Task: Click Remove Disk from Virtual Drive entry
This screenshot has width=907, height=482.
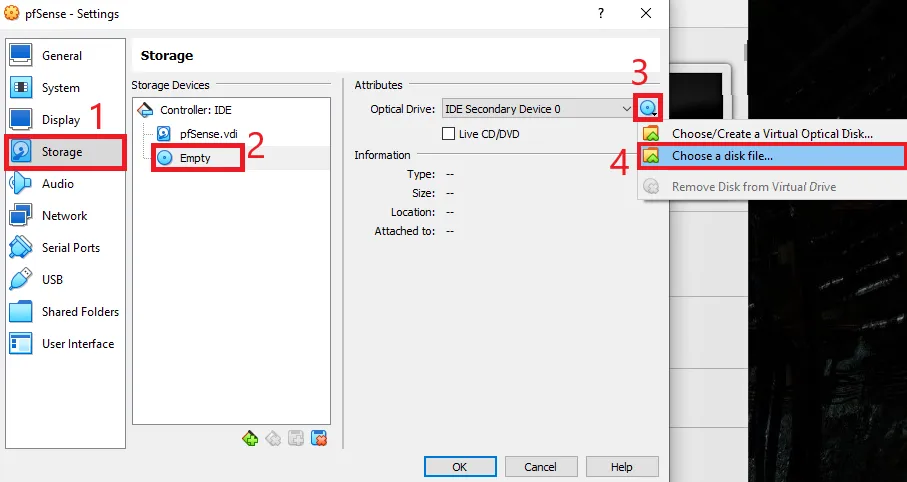Action: pyautogui.click(x=772, y=187)
